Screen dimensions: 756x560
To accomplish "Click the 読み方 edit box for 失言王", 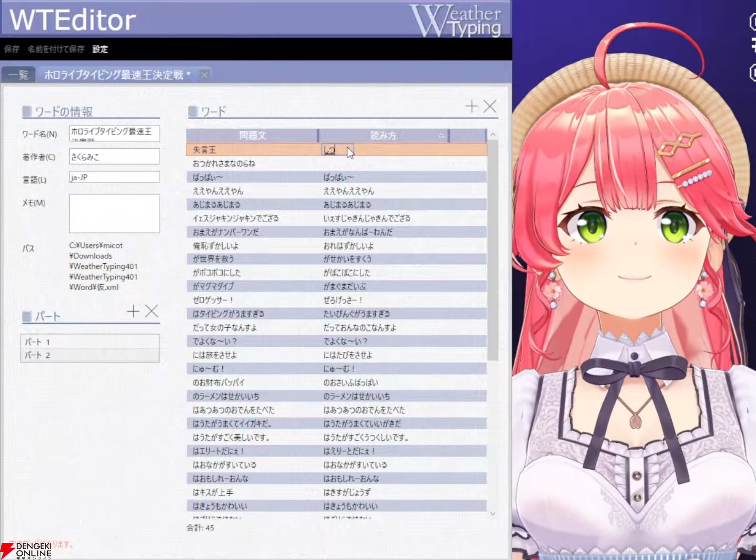I will pyautogui.click(x=338, y=150).
